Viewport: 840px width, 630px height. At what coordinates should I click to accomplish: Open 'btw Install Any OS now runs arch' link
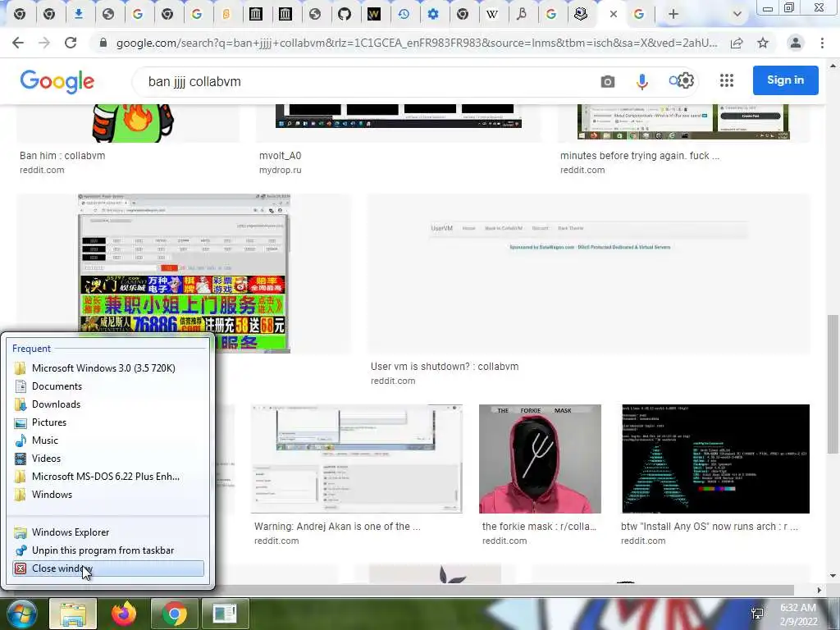710,526
